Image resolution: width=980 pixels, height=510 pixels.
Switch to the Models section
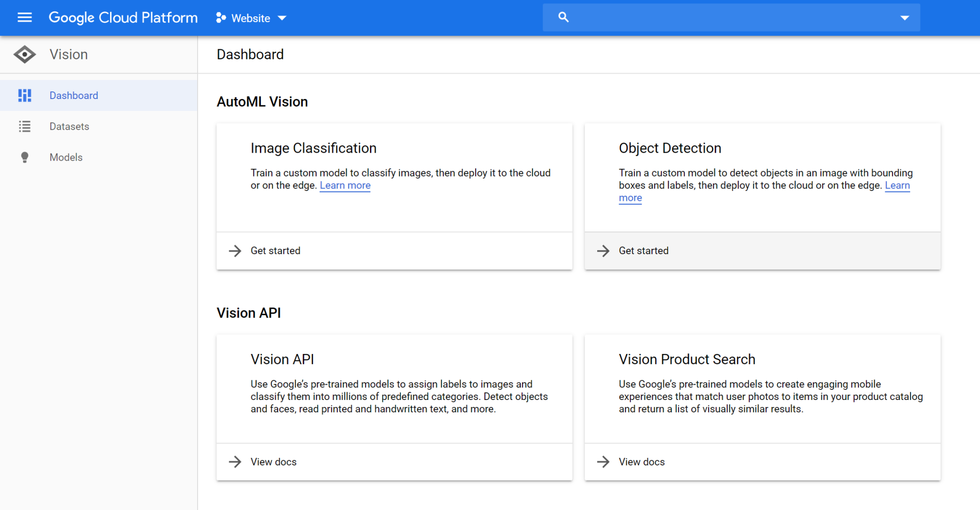[66, 157]
